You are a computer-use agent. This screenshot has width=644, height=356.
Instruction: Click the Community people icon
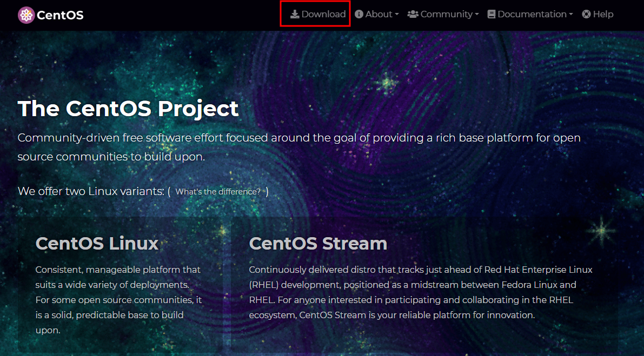click(413, 15)
